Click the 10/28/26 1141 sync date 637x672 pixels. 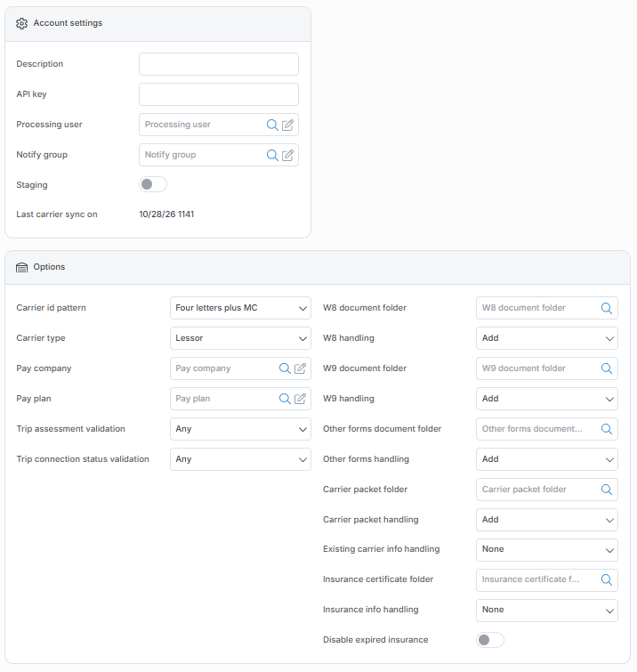tap(166, 215)
